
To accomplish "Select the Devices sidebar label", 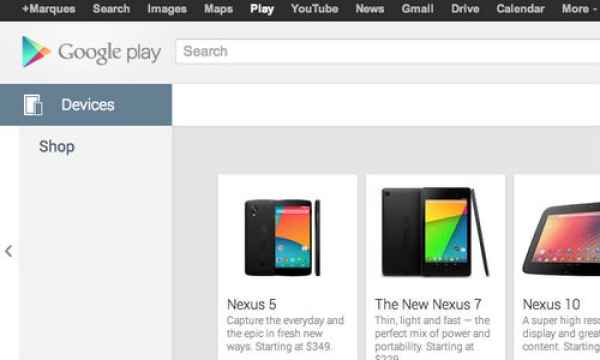I will pos(88,105).
